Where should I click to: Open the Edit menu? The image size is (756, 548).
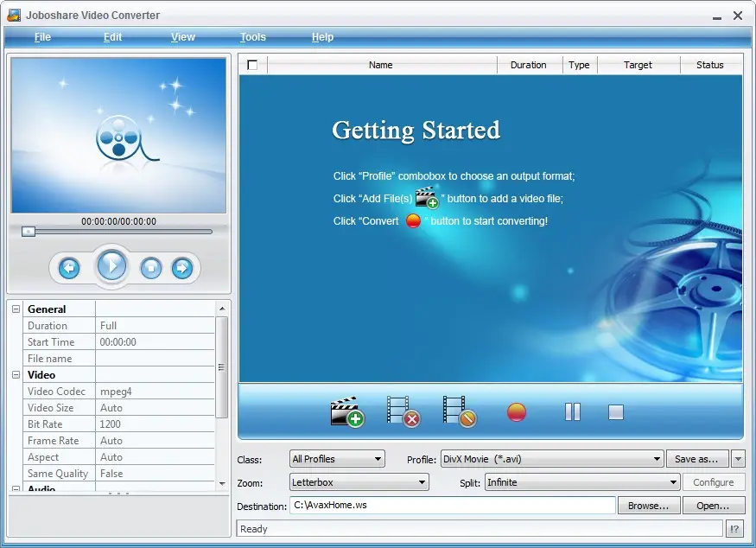pos(113,37)
